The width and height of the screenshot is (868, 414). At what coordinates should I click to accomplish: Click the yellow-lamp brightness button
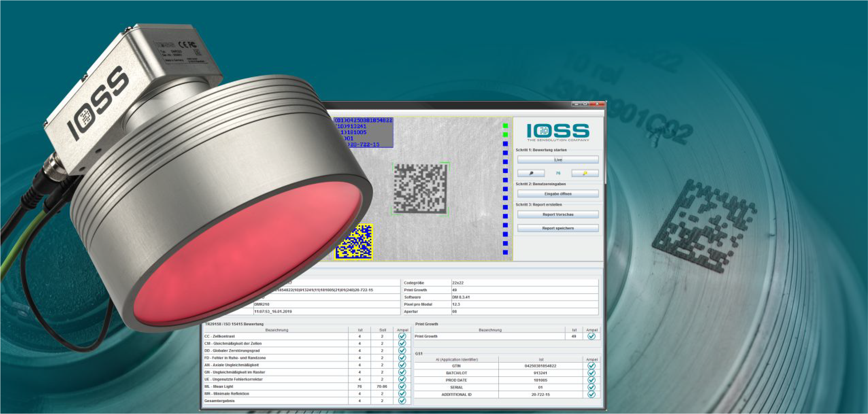pyautogui.click(x=585, y=173)
